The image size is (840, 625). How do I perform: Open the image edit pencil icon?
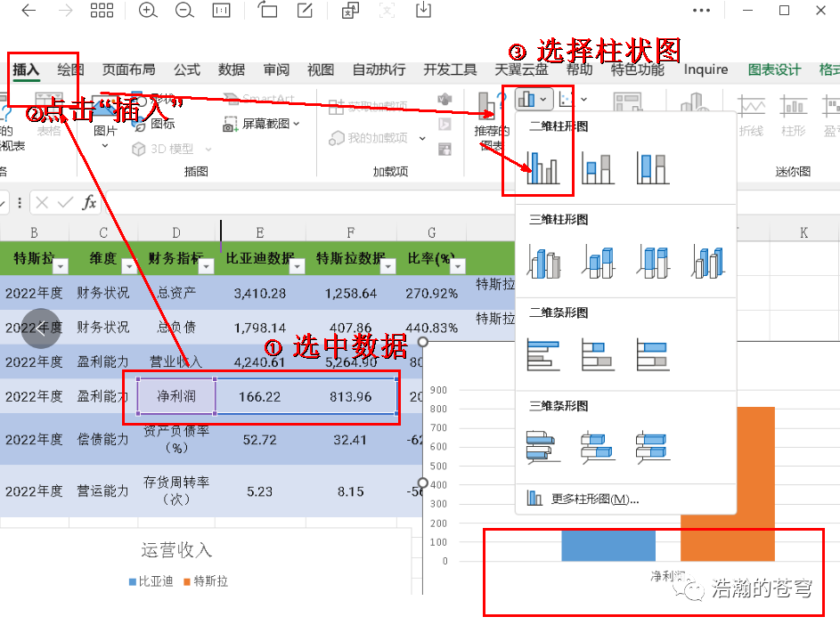pyautogui.click(x=305, y=10)
